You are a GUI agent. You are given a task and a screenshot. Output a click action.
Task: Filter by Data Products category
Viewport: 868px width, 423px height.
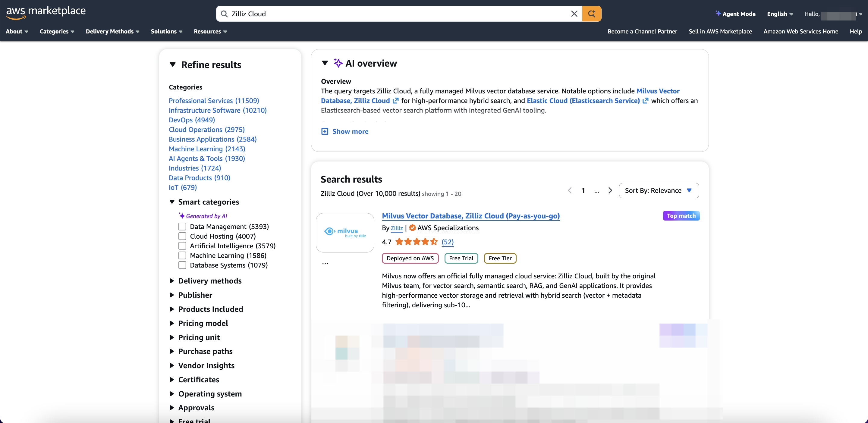(199, 178)
